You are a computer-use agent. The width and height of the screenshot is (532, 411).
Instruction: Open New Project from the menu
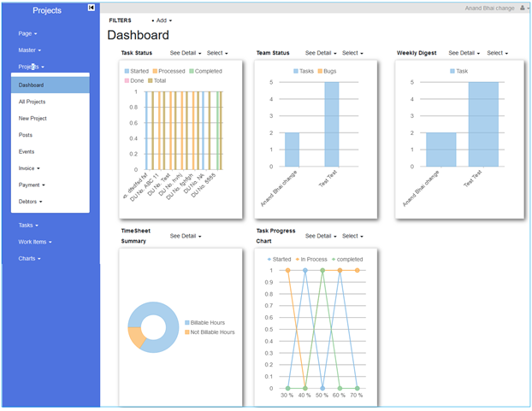pyautogui.click(x=33, y=119)
